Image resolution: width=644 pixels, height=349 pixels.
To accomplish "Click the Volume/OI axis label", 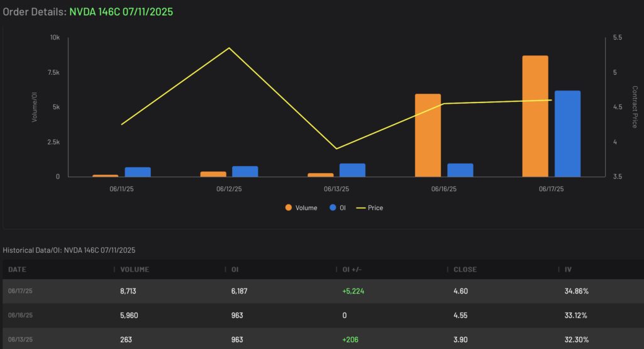I will (35, 107).
